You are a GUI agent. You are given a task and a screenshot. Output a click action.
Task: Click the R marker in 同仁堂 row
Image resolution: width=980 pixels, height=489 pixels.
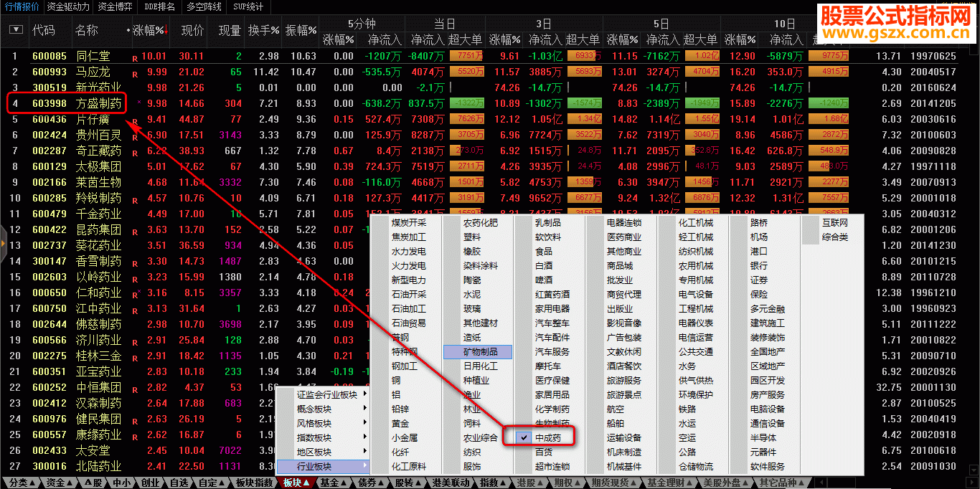coord(134,57)
